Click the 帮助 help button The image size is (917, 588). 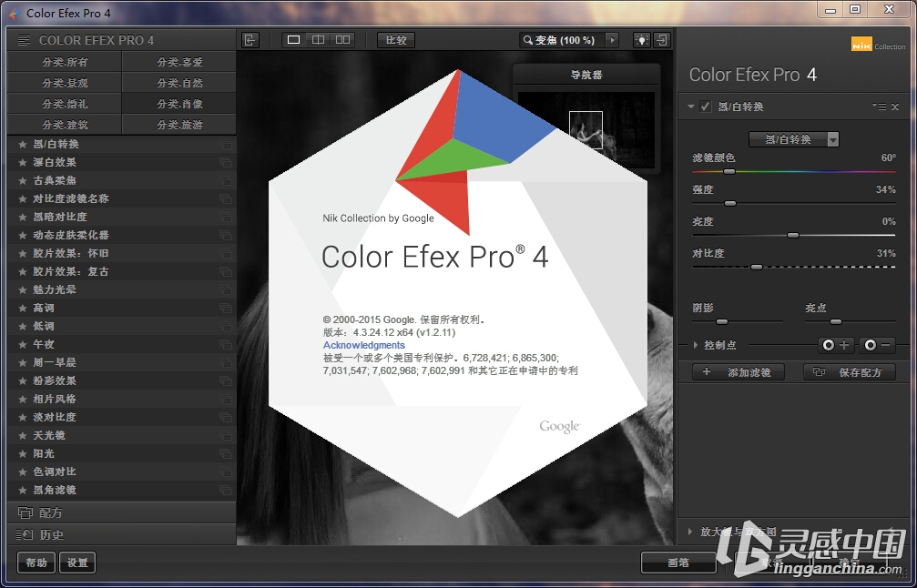[x=36, y=563]
